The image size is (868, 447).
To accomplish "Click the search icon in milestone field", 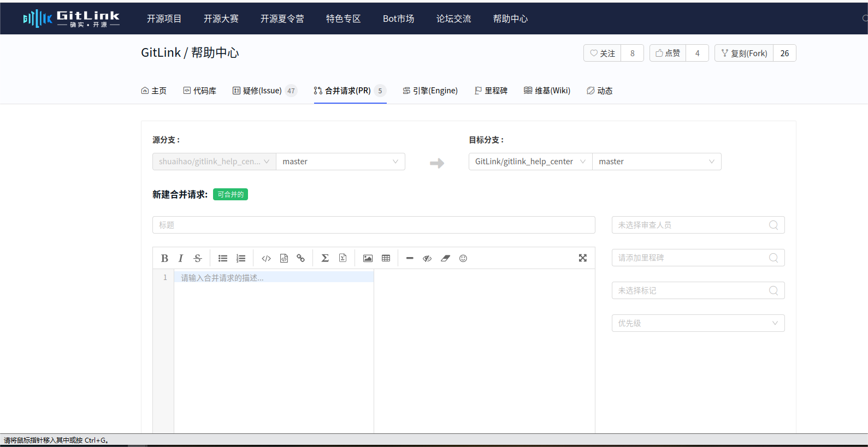I will 773,258.
